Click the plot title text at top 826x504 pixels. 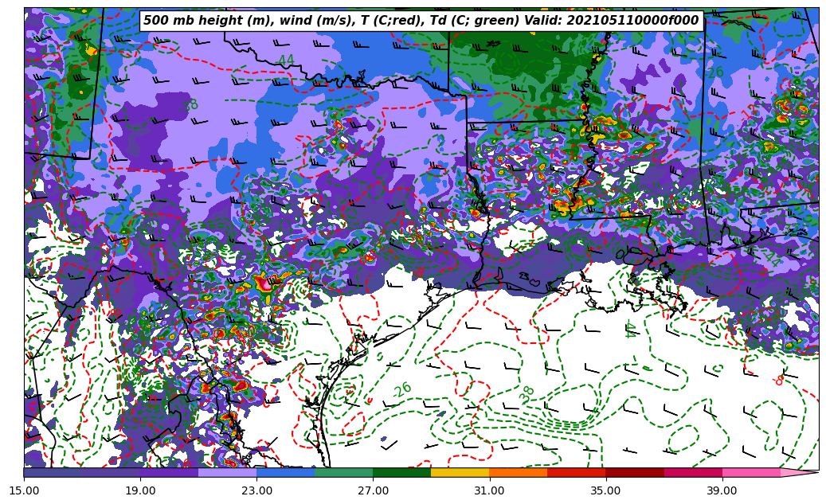click(x=421, y=21)
